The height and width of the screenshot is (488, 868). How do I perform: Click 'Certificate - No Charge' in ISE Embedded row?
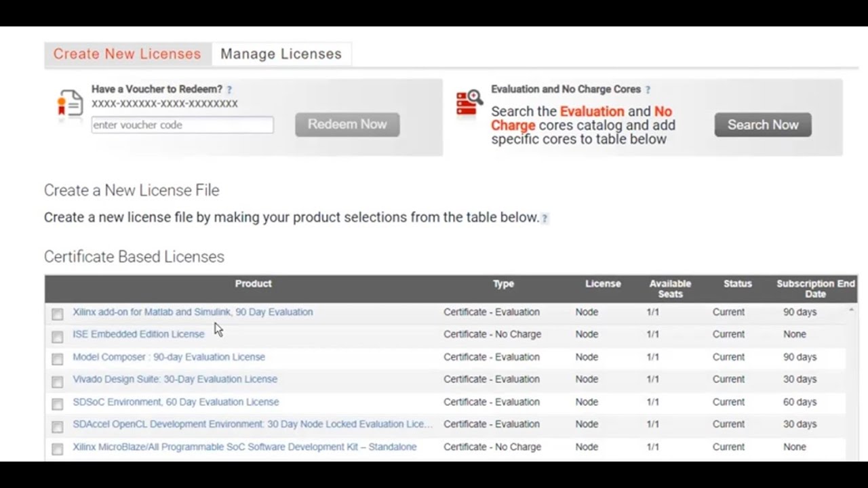[492, 334]
